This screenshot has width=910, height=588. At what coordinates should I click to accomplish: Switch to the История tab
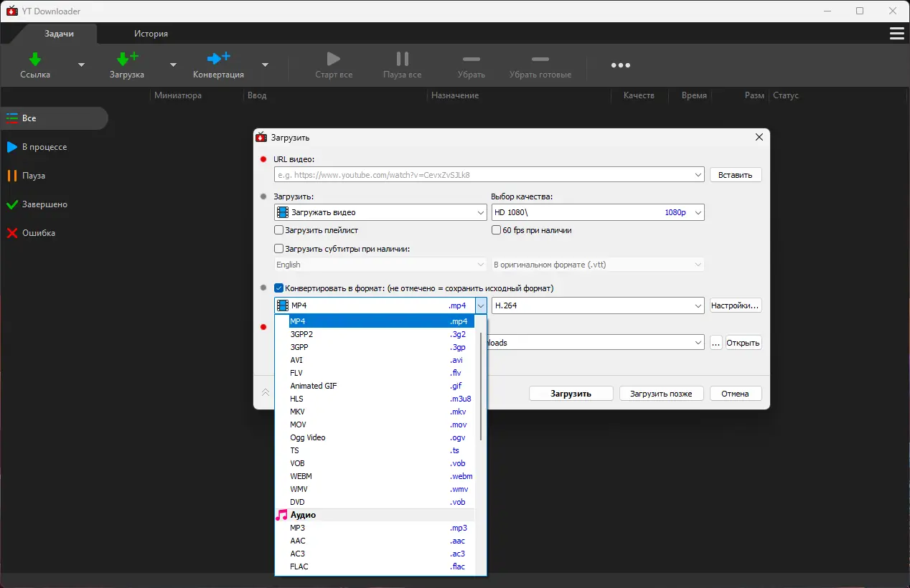point(151,34)
